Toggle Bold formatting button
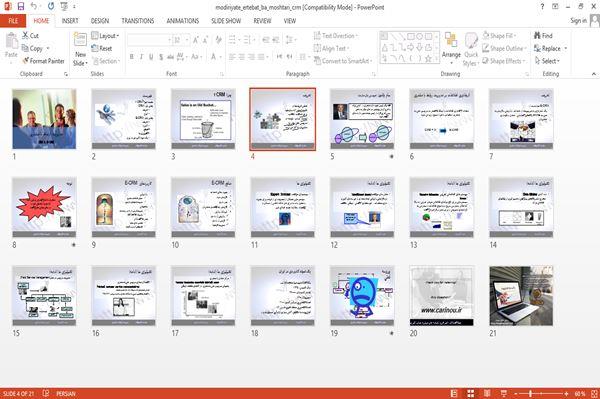 tap(132, 57)
